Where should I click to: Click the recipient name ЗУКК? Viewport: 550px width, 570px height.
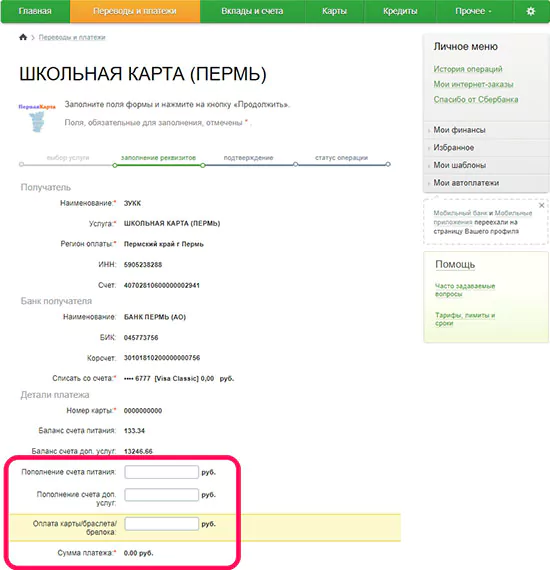click(132, 204)
